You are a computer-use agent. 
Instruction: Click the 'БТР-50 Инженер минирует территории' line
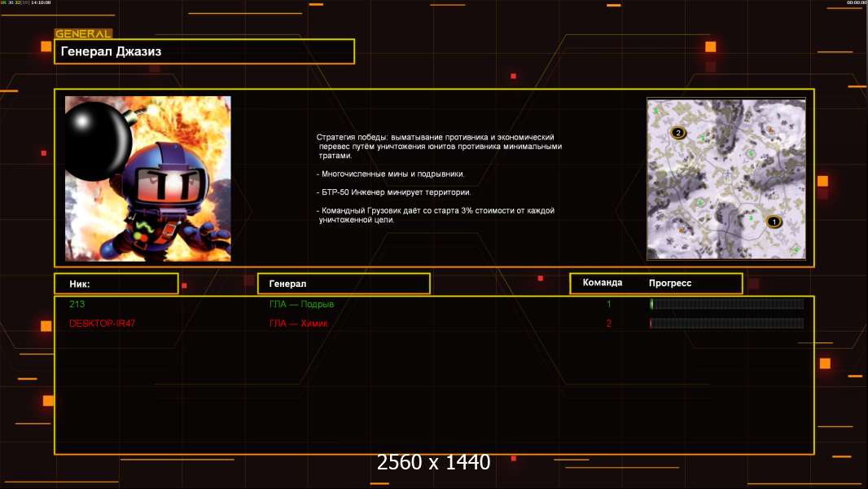point(393,192)
